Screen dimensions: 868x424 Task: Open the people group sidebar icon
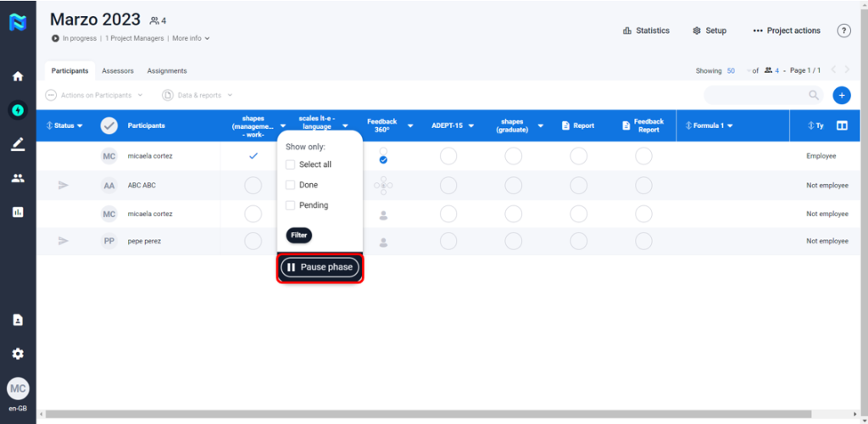pyautogui.click(x=18, y=178)
